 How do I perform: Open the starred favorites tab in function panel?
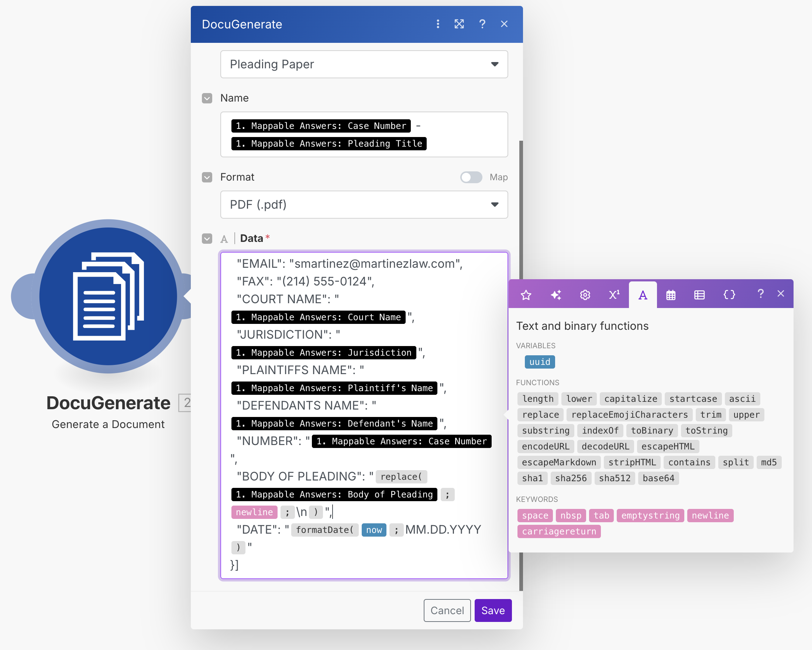click(x=526, y=295)
